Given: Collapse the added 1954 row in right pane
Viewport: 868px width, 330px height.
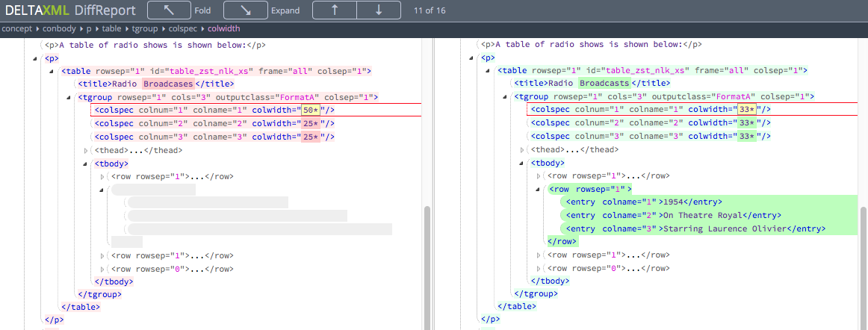Looking at the screenshot, I should (x=539, y=190).
